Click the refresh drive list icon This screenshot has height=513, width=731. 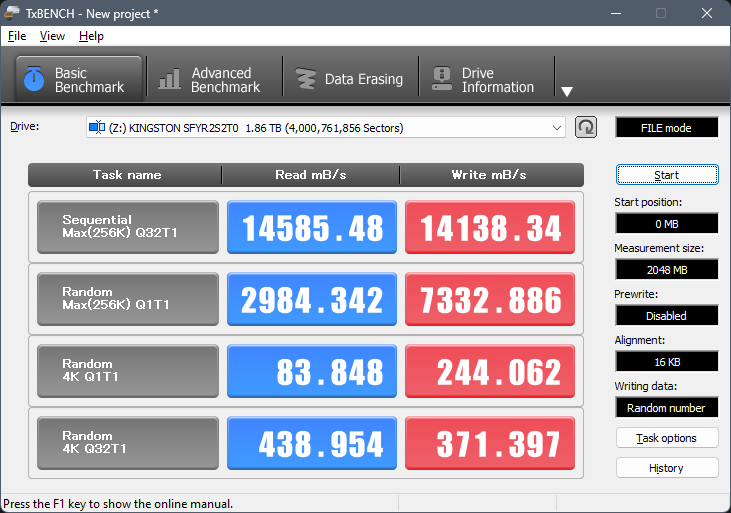(x=586, y=127)
